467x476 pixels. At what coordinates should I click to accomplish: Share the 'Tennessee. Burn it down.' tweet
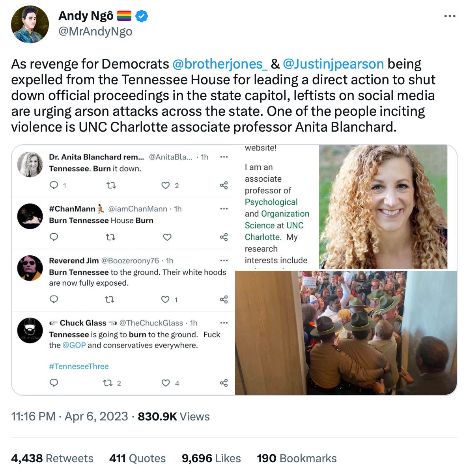[x=224, y=185]
